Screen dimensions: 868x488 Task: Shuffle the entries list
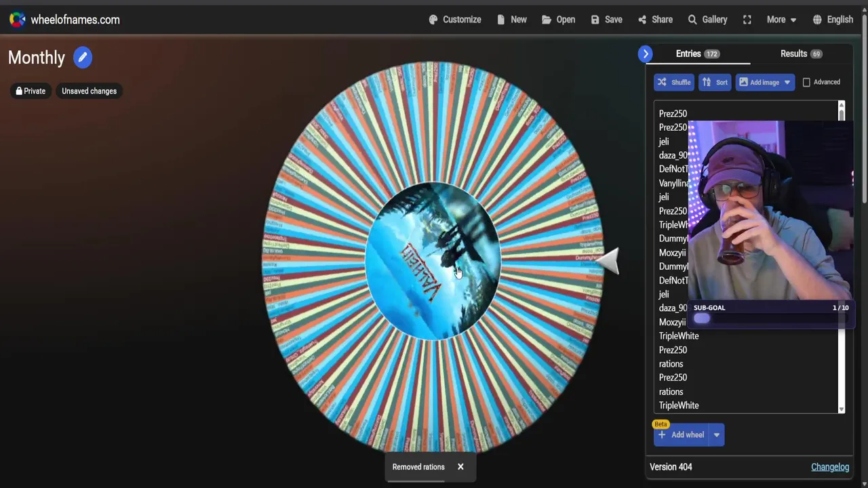coord(673,82)
